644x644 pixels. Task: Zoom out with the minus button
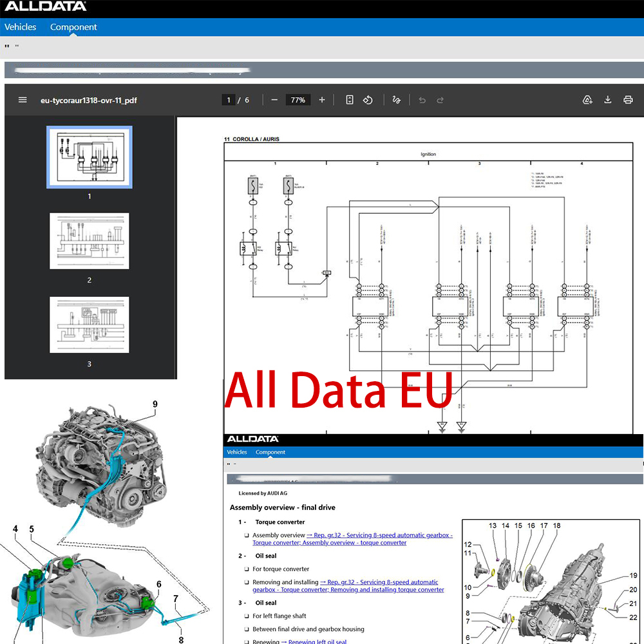click(274, 100)
